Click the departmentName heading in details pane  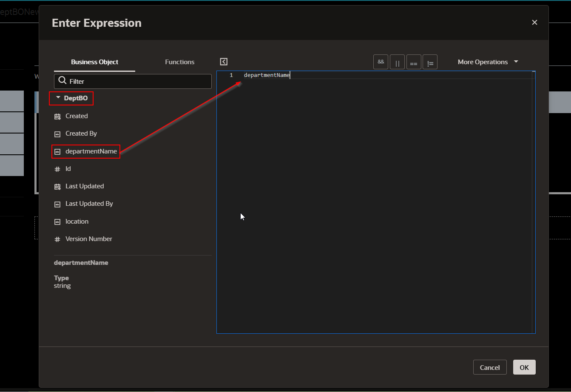[x=81, y=263]
